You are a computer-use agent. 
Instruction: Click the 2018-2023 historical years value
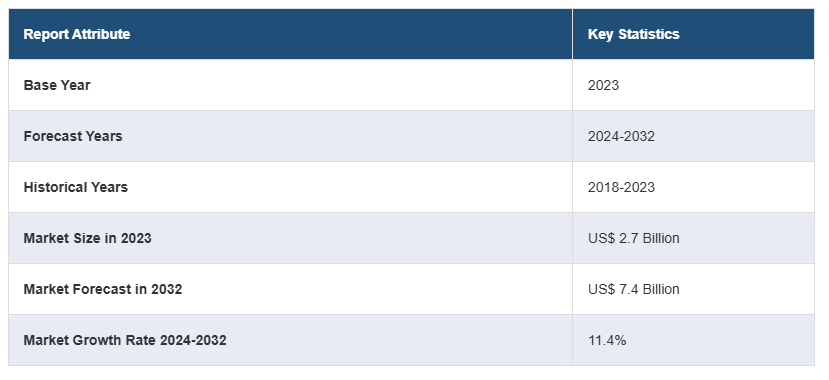pos(621,187)
